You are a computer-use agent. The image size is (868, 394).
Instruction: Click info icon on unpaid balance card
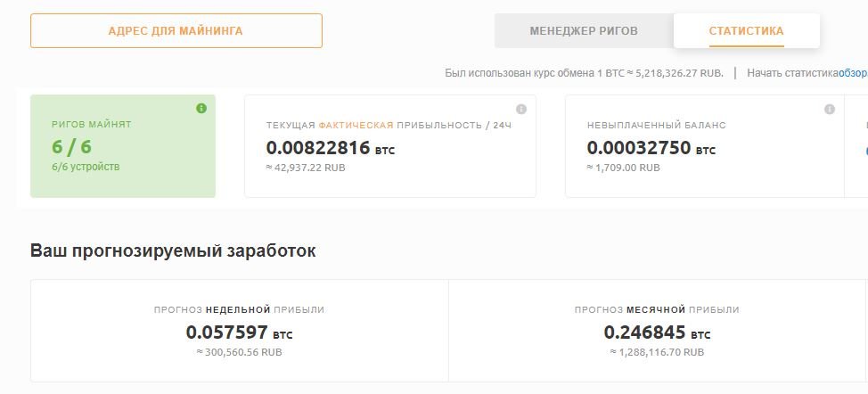point(830,109)
